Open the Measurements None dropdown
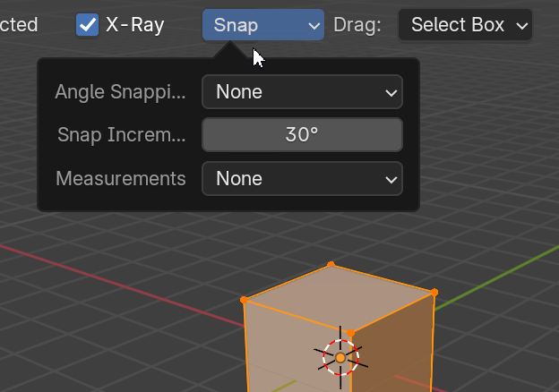Screen dimensions: 559x392 point(302,178)
